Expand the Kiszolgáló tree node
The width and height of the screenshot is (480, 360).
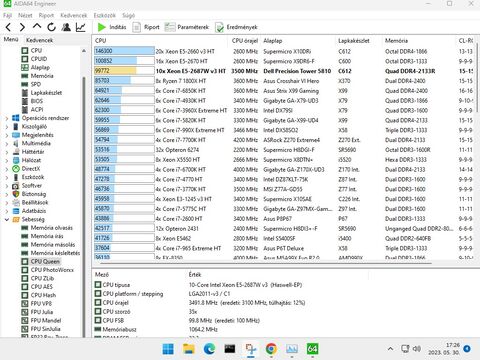pyautogui.click(x=7, y=127)
